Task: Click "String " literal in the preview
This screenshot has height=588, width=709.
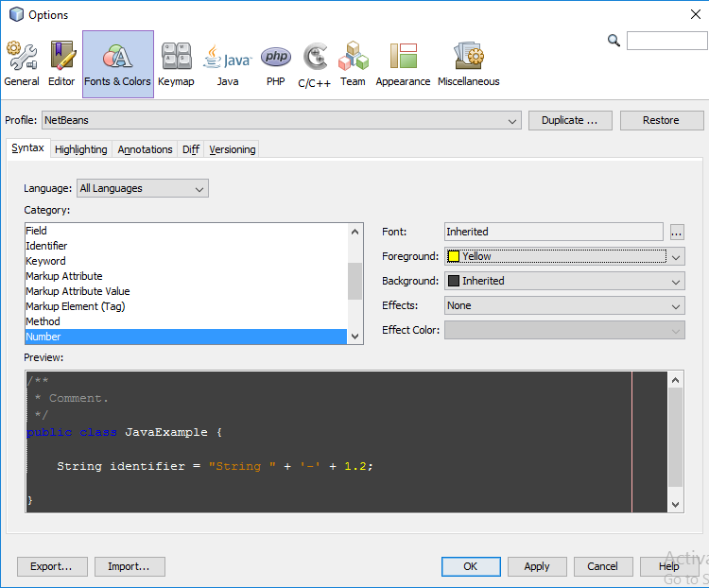Action: click(x=242, y=466)
